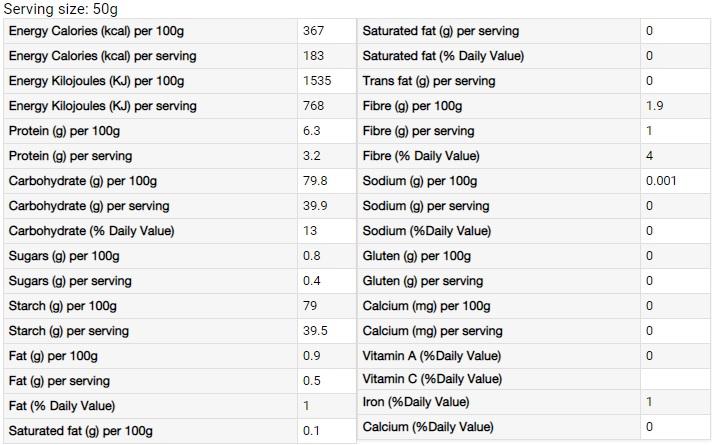Click the Calcium (mg) per serving field
Screen dimensions: 714x445
tap(676, 331)
